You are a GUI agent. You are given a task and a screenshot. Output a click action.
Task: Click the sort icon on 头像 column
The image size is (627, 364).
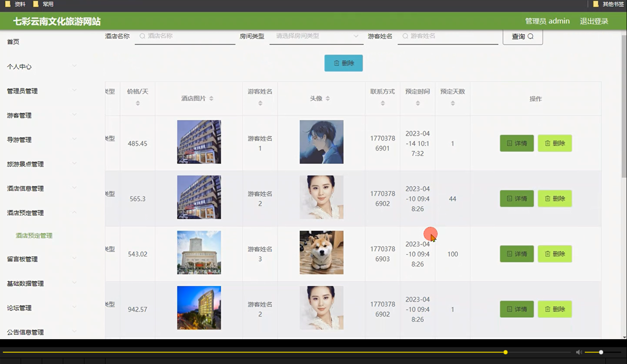tap(328, 98)
